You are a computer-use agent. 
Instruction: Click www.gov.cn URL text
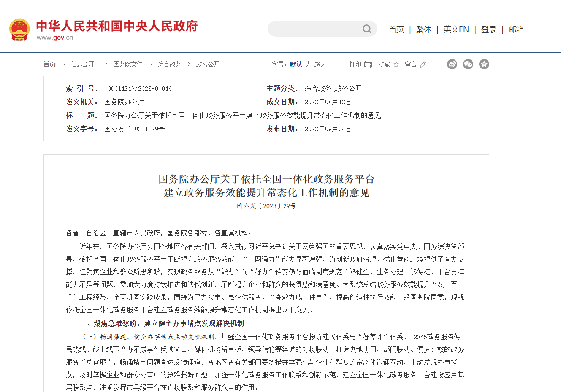(55, 38)
